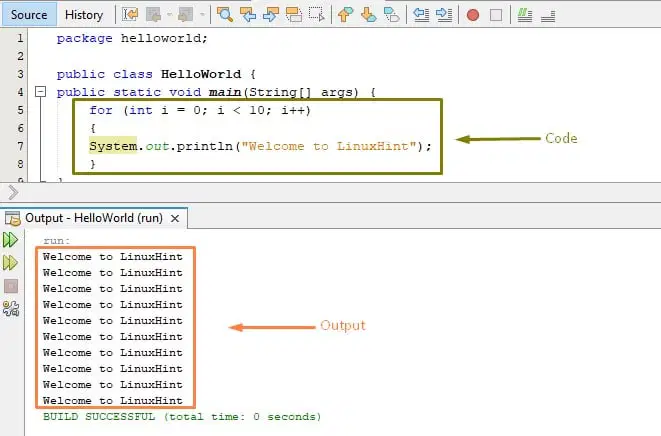Image resolution: width=661 pixels, height=436 pixels.
Task: Click line number 1 in gutter
Action: (x=20, y=38)
